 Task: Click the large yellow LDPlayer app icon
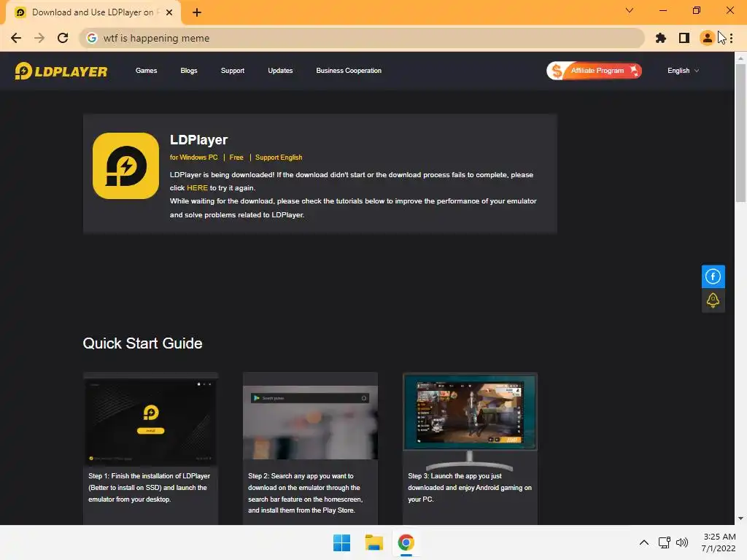(x=125, y=166)
